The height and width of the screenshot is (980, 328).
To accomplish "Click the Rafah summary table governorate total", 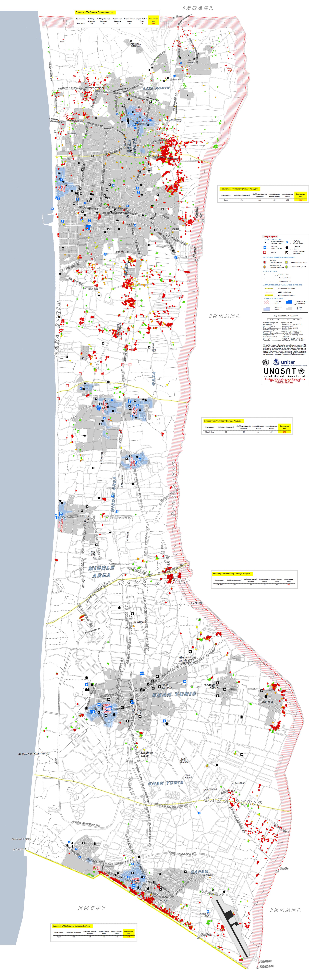I will click(129, 937).
